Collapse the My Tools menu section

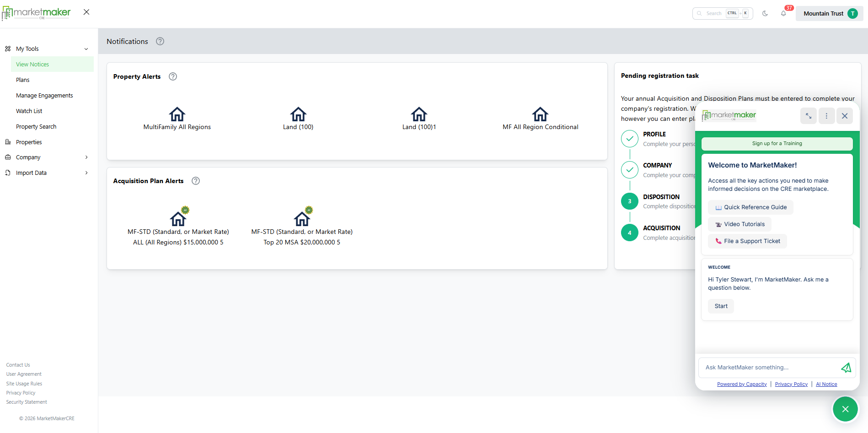click(x=86, y=49)
